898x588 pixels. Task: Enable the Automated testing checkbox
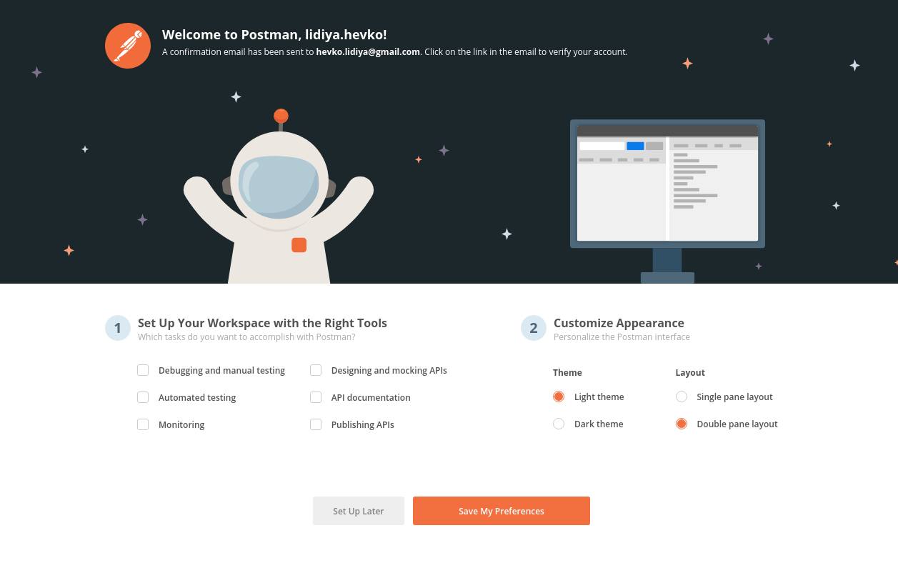[x=143, y=397]
